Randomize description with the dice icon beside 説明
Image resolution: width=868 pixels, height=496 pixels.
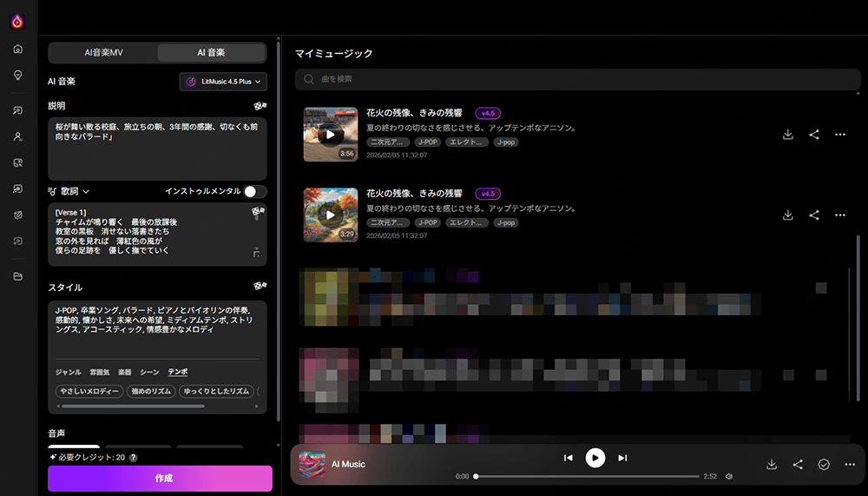pos(260,106)
